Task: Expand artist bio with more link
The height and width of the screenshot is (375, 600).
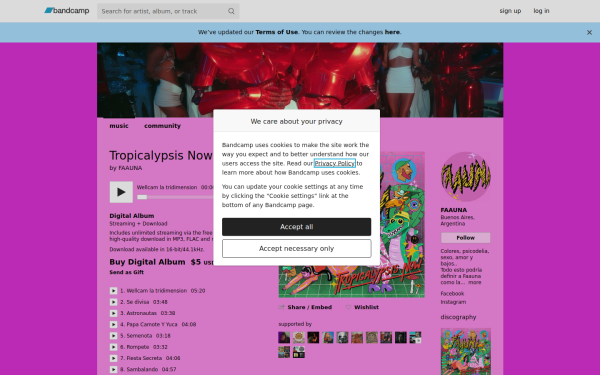Action: click(x=474, y=282)
